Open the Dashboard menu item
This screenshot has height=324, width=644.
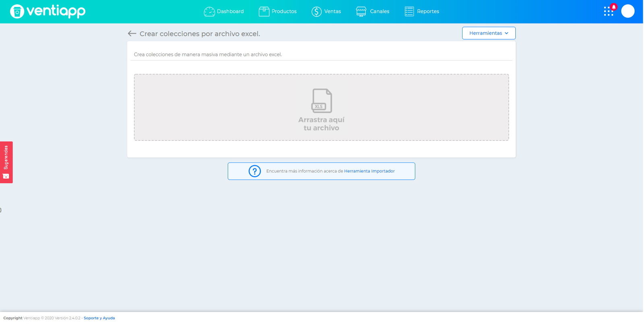click(224, 12)
